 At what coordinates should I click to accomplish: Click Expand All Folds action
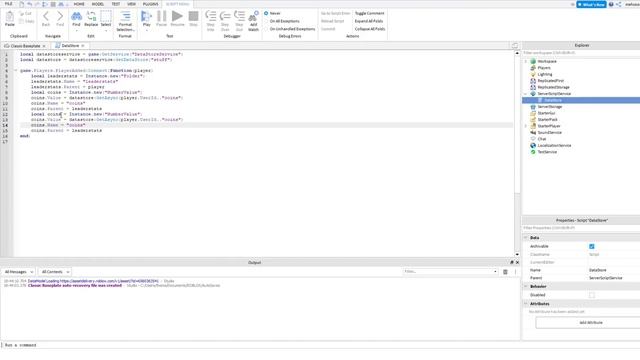tap(369, 21)
